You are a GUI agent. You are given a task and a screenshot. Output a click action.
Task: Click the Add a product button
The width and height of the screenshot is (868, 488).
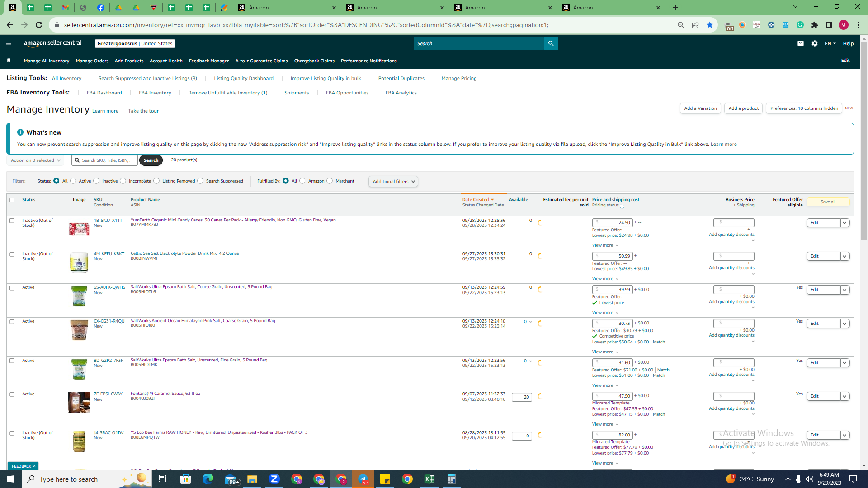point(744,108)
